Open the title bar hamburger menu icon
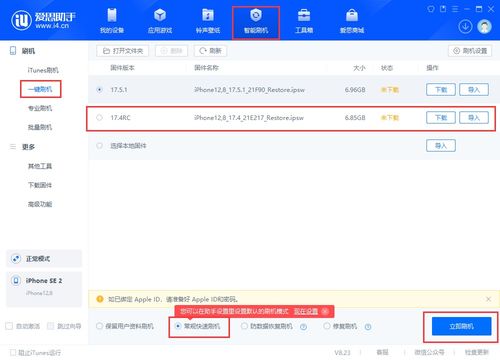500x360 pixels. point(455,9)
